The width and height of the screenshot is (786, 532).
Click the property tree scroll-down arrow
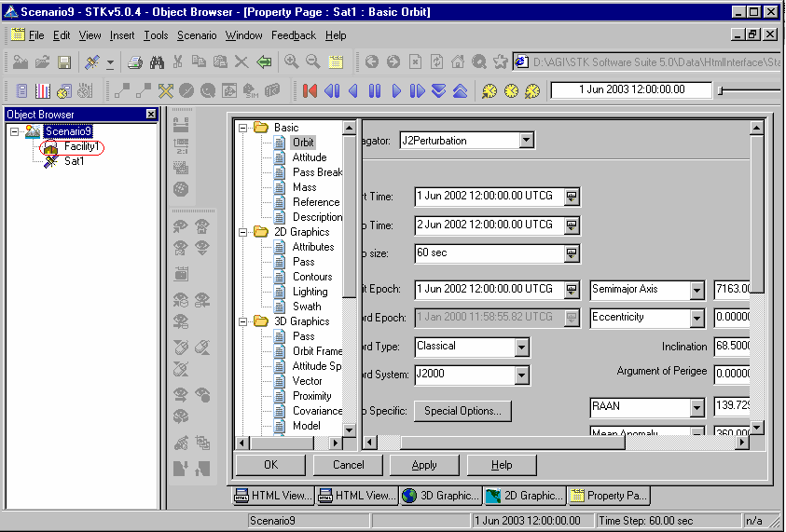click(350, 430)
